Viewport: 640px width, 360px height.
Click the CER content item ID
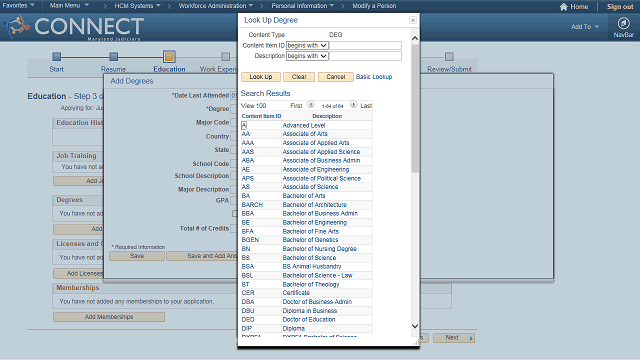248,293
